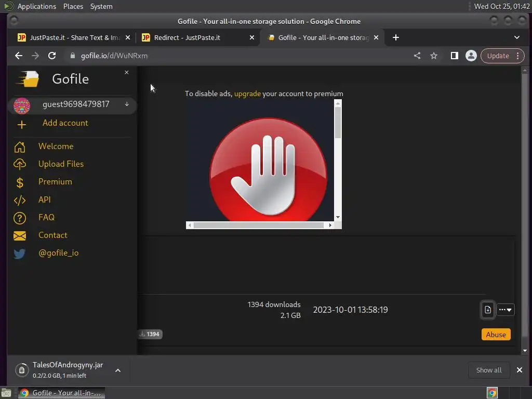This screenshot has height=399, width=532.
Task: Click the red stop-hand ad image
Action: [268, 170]
